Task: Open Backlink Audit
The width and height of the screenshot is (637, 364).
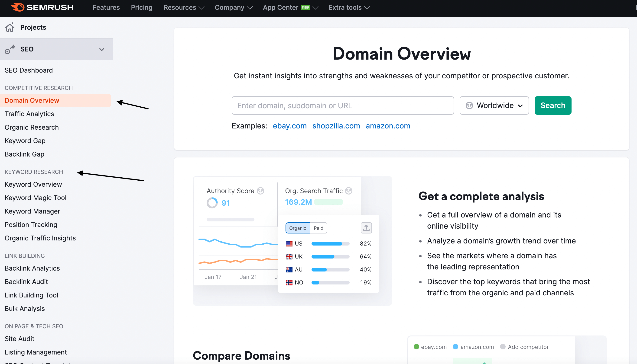Action: (26, 281)
